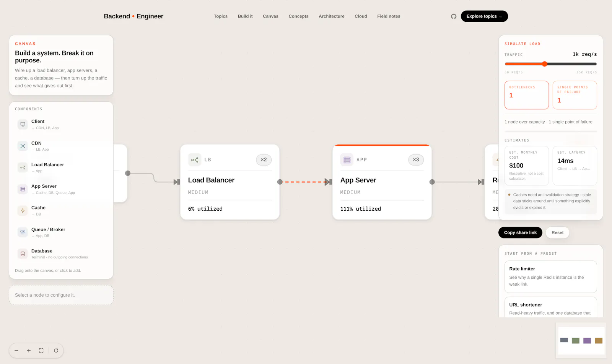Click the Est. Monthly Cost card

[x=527, y=166]
